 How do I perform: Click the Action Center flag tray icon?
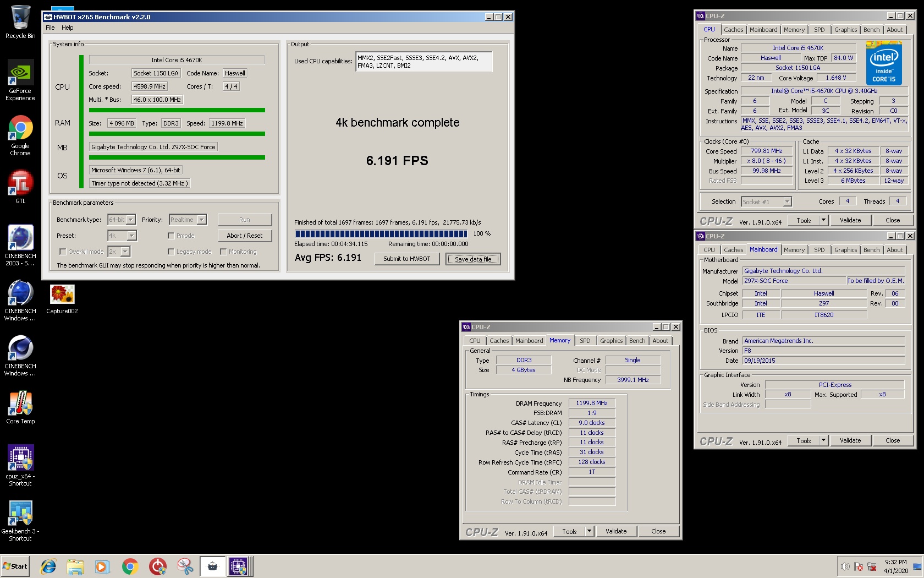click(x=859, y=566)
